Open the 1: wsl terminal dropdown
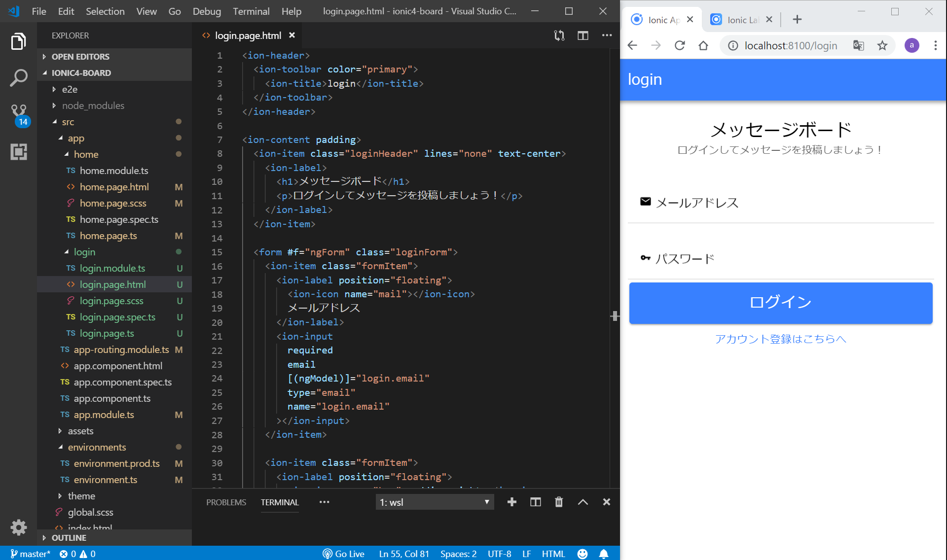The height and width of the screenshot is (560, 947). coord(434,502)
